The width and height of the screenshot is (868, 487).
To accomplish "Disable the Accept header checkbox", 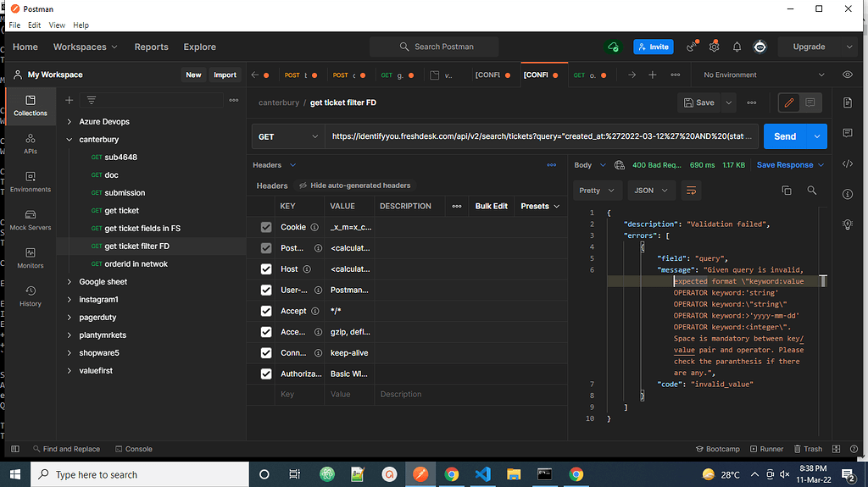I will (266, 311).
